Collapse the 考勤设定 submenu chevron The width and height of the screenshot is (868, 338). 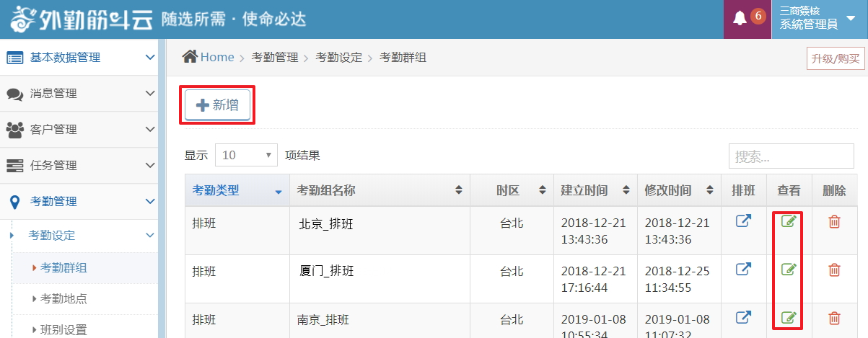click(x=150, y=235)
